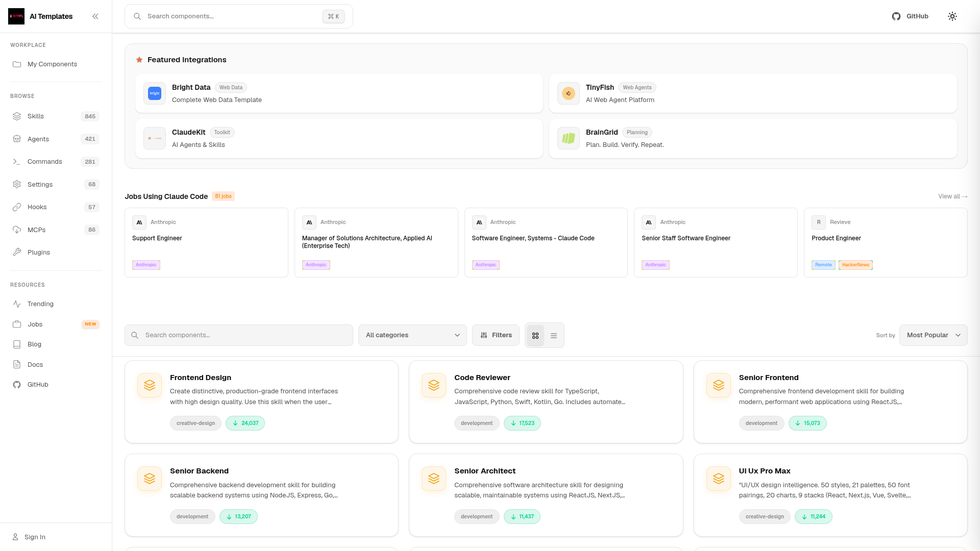980x551 pixels.
Task: Open Software Engineer, Systems - Claude Code job
Action: (x=546, y=242)
